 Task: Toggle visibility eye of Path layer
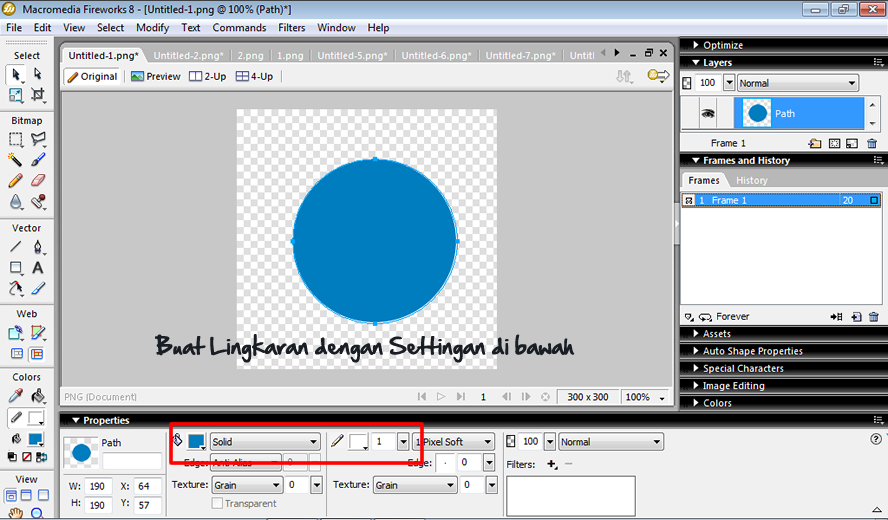[x=707, y=113]
